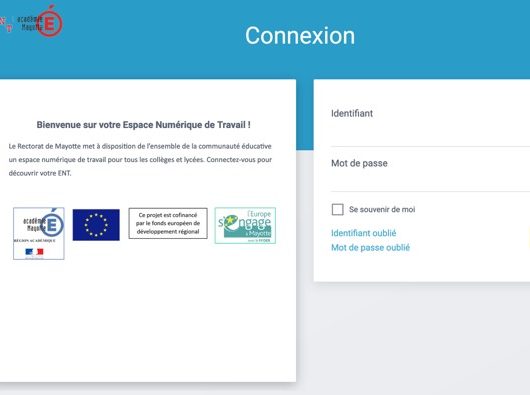Viewport: 530px width, 395px height.
Task: Click the Mot de passe field label
Action: [x=359, y=163]
